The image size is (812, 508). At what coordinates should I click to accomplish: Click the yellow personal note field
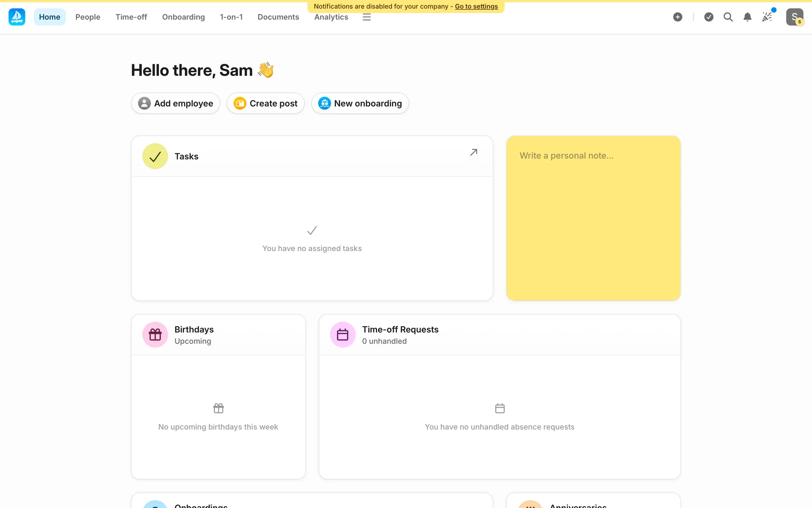coord(593,218)
